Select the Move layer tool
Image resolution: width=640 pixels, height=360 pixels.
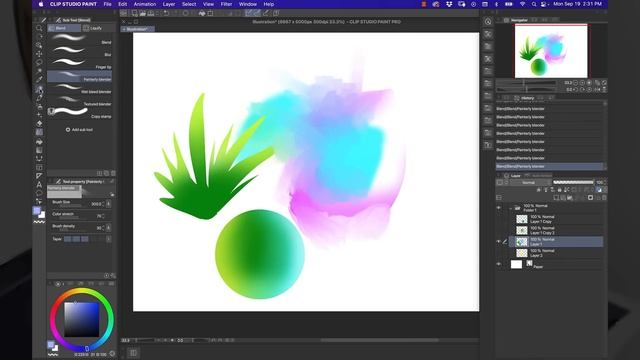pyautogui.click(x=39, y=54)
